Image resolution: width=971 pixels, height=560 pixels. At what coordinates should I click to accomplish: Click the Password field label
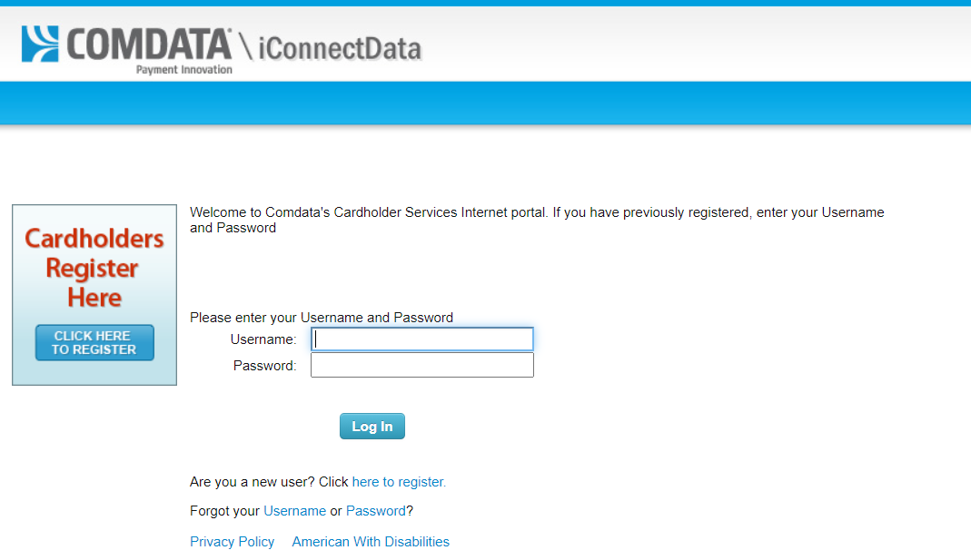click(263, 364)
